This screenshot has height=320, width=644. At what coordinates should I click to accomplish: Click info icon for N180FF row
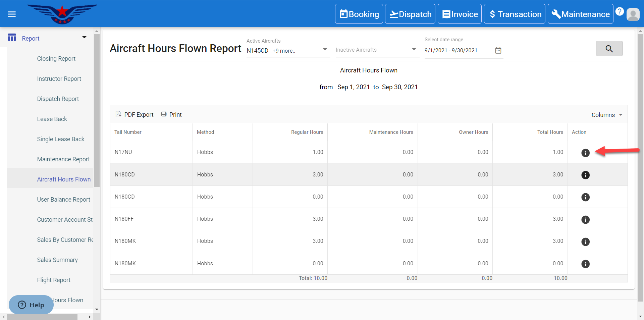585,220
